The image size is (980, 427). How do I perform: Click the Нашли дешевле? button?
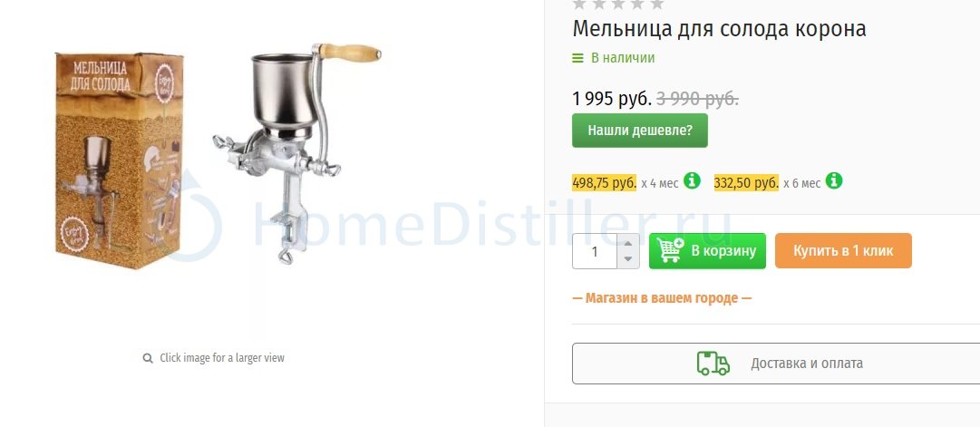pos(640,131)
